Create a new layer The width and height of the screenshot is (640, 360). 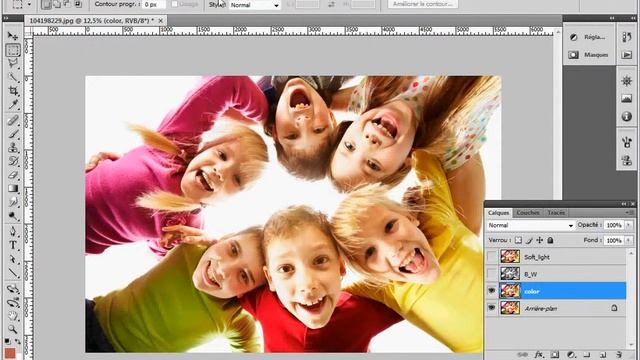pyautogui.click(x=603, y=355)
